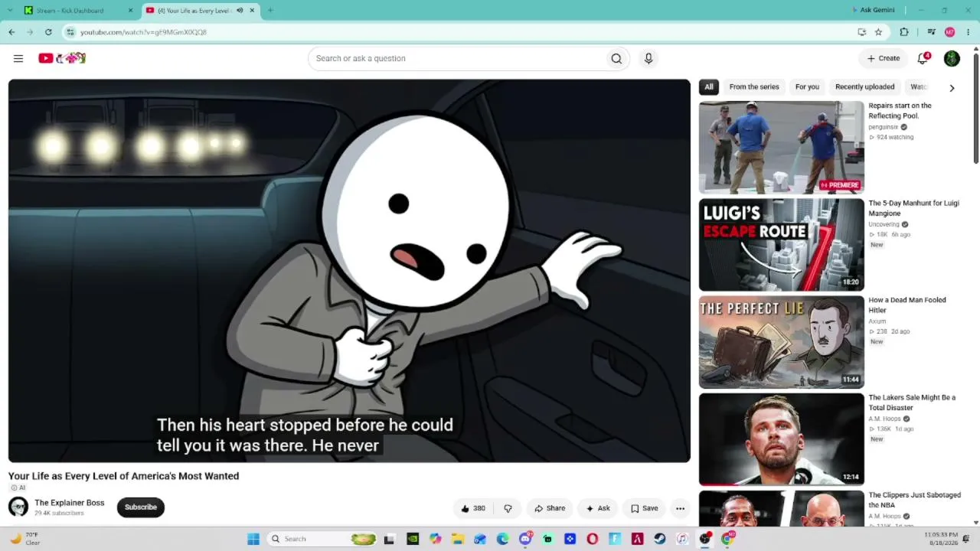980x551 pixels.
Task: Open 'The 5-Day Manhunt for Luigi Mangione' title
Action: (913, 208)
